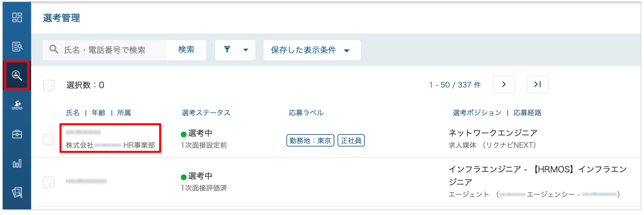Open the briefcase sidebar icon
This screenshot has width=644, height=215.
click(x=17, y=134)
